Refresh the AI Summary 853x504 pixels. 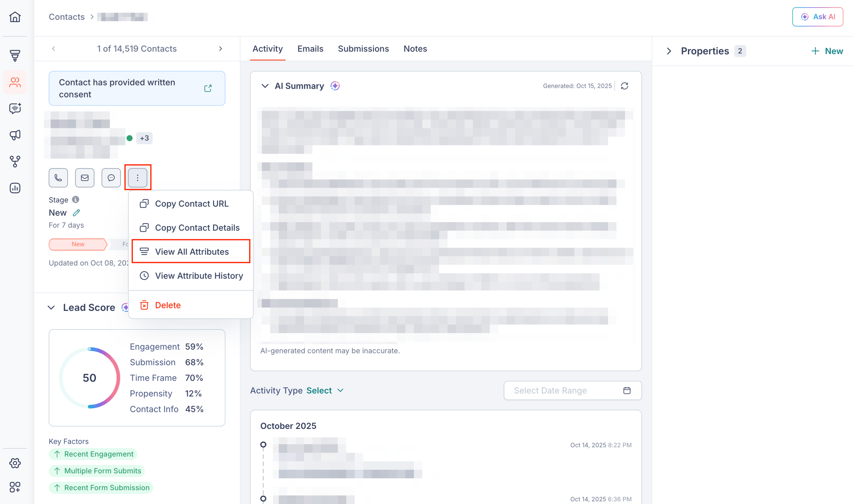pos(625,86)
